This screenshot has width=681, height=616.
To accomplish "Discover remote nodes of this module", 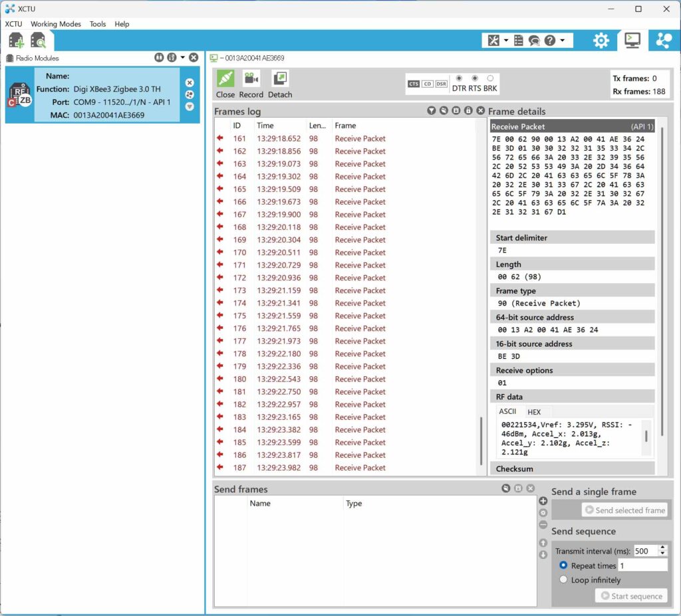I will click(190, 94).
